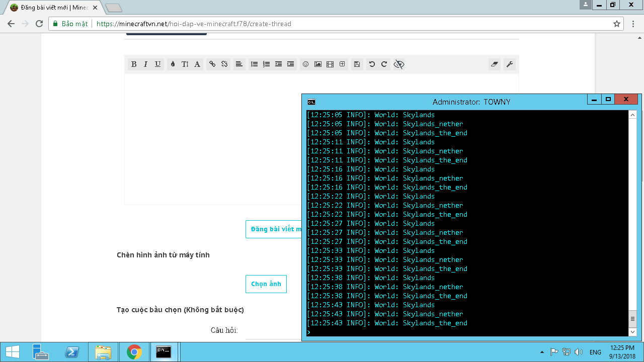This screenshot has width=644, height=362.
Task: Switch to the Đăng bài viết mới tab
Action: [50, 8]
